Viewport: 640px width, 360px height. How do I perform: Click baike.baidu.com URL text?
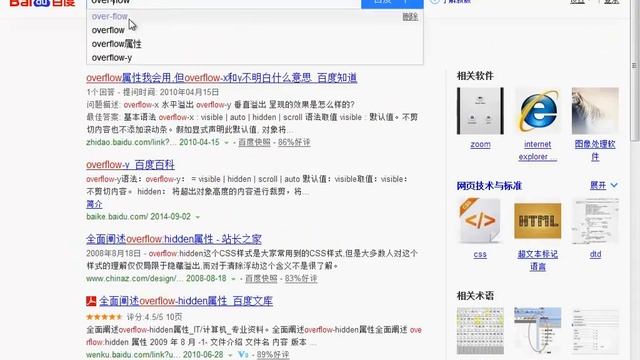(x=116, y=217)
